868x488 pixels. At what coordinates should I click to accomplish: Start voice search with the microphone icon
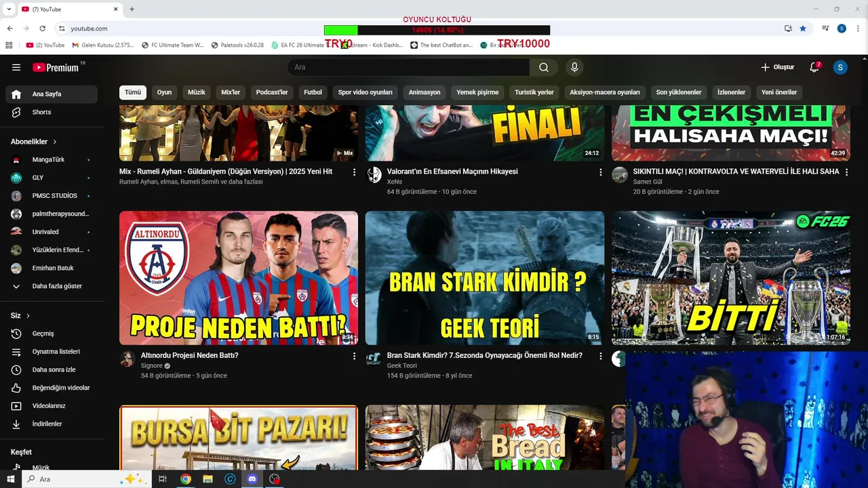(x=574, y=67)
